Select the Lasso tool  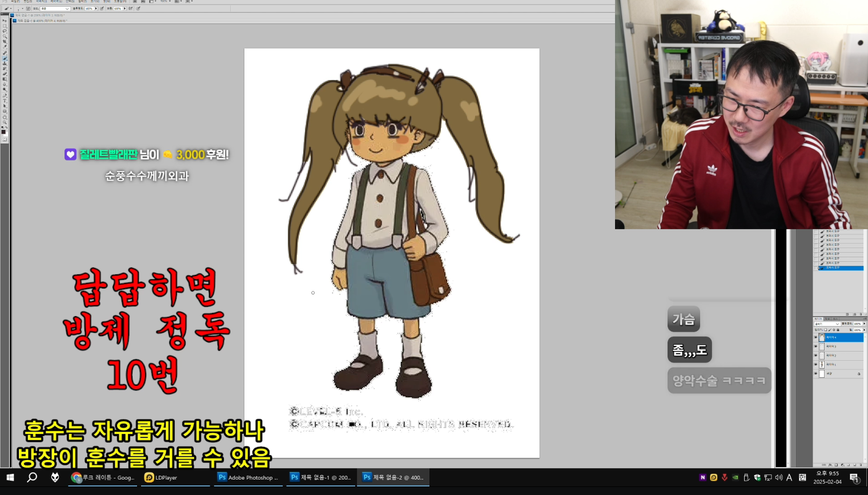point(5,31)
